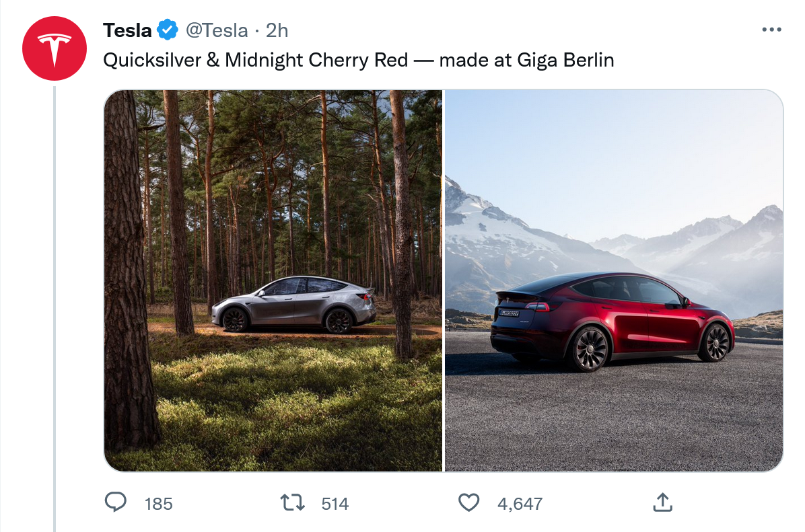
Task: Click the Tesla display name
Action: click(127, 30)
